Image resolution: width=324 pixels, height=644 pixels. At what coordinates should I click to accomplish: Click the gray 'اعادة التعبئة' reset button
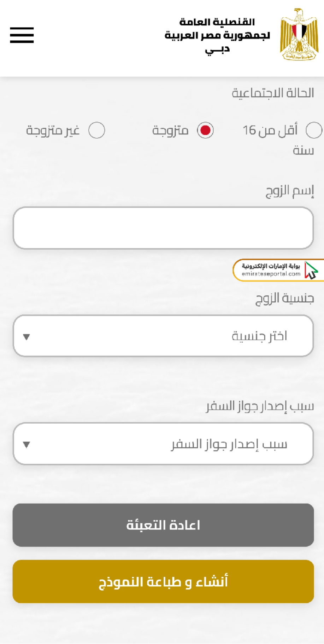click(x=163, y=525)
